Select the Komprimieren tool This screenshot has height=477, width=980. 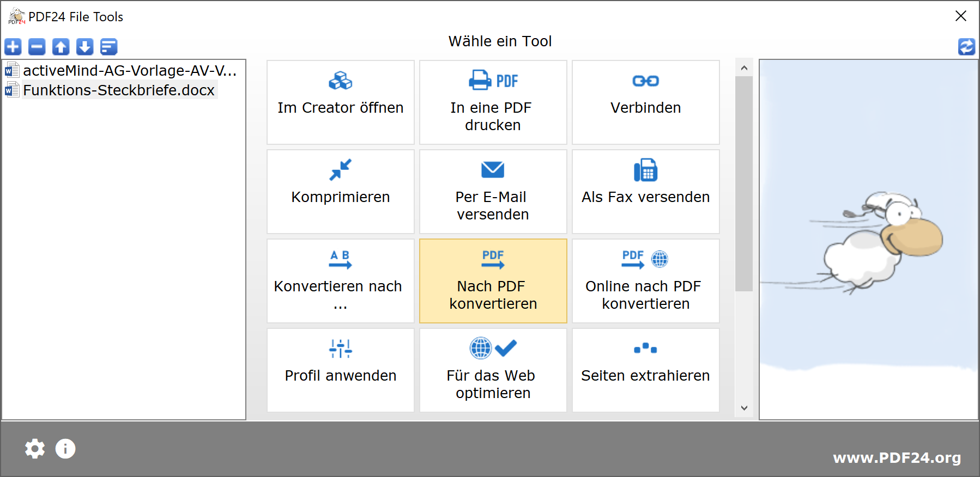click(341, 192)
